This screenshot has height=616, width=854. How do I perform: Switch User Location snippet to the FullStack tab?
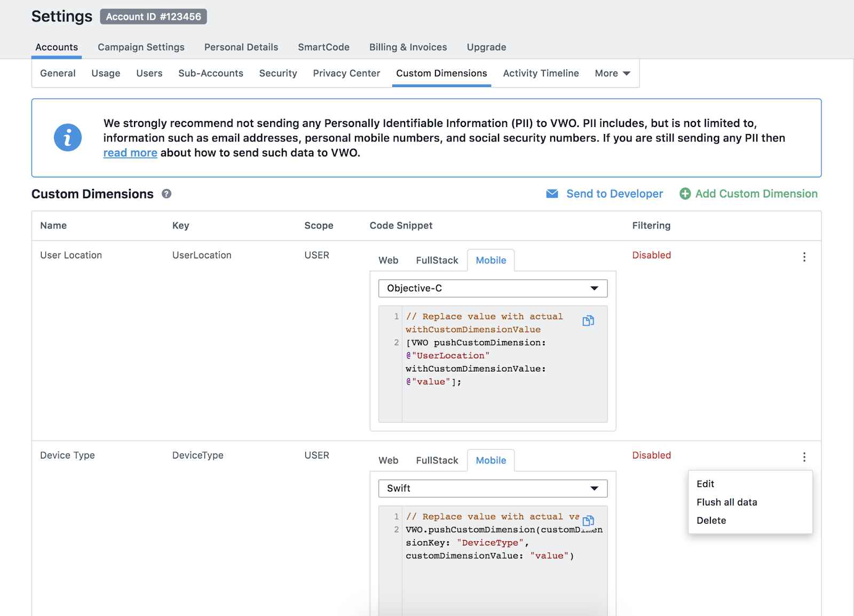click(x=437, y=260)
